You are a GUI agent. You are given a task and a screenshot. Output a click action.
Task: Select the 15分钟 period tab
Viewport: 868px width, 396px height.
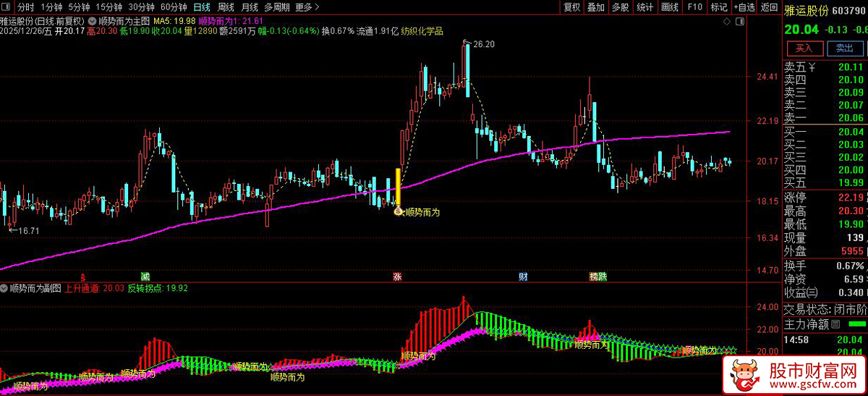[x=109, y=7]
